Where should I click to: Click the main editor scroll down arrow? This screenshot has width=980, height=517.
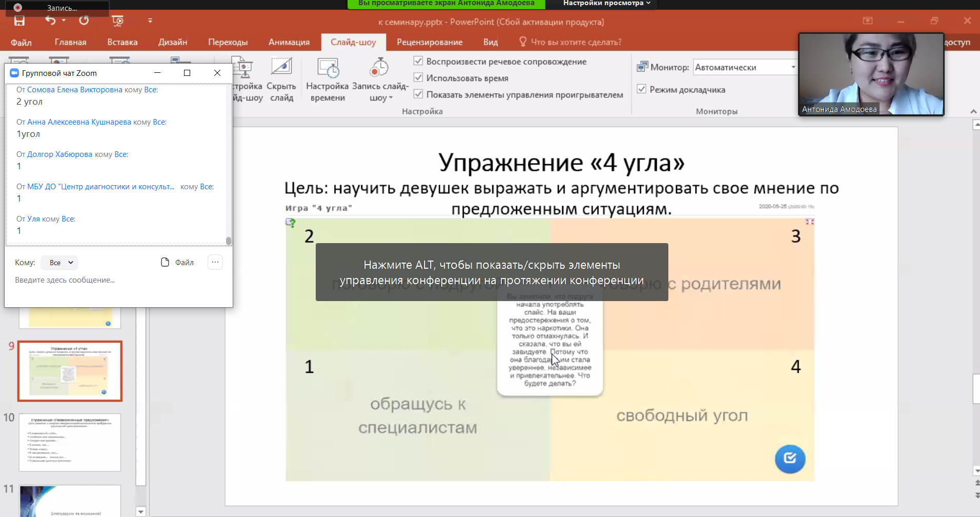976,470
